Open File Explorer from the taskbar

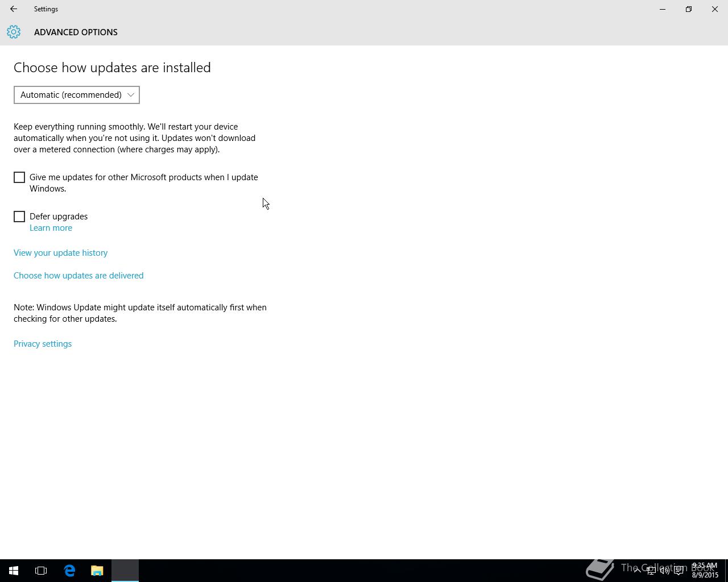(97, 571)
